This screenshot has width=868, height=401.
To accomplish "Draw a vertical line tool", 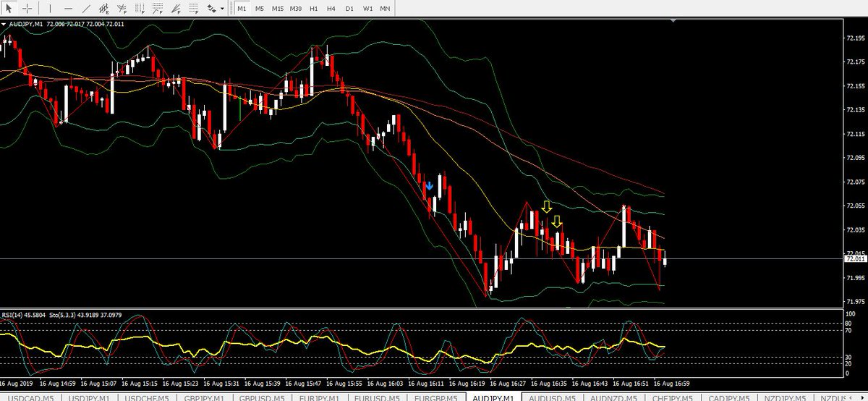I will coord(50,9).
